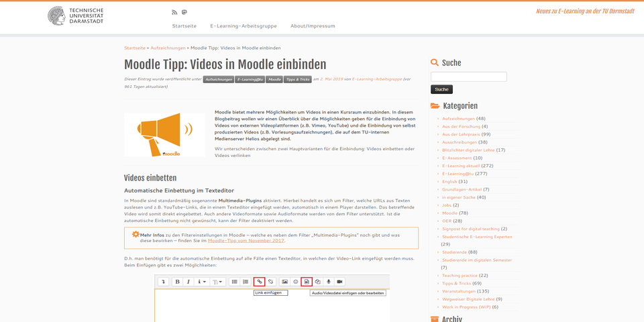The height and width of the screenshot is (322, 644).
Task: Open Studierende im digitalen Semester category
Action: pyautogui.click(x=477, y=260)
